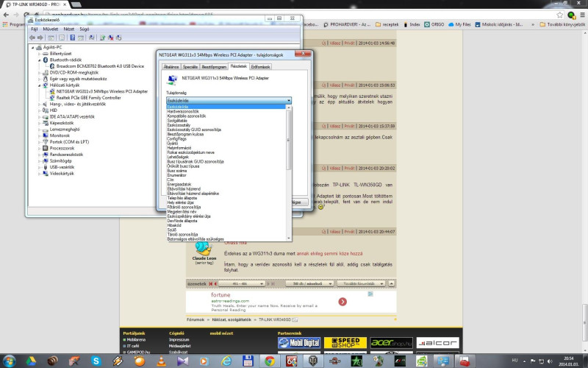Close the Tulajdonság property dropdown via its arrow

pos(288,101)
